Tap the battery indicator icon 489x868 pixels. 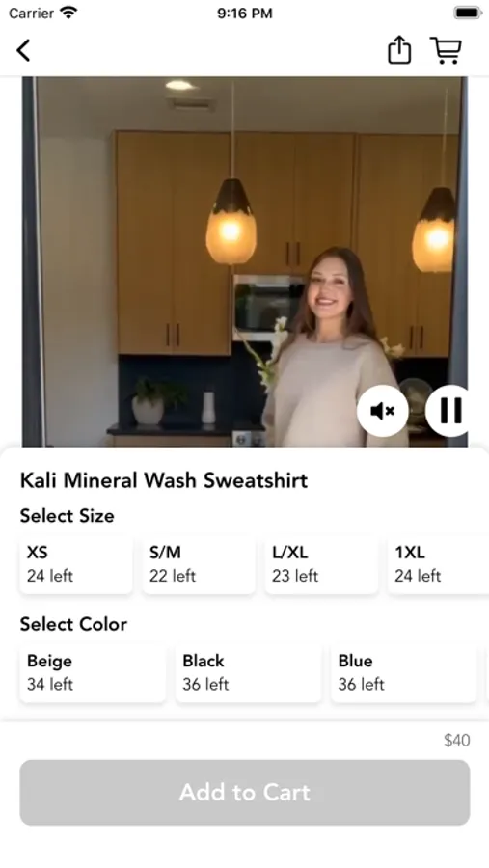[x=468, y=13]
